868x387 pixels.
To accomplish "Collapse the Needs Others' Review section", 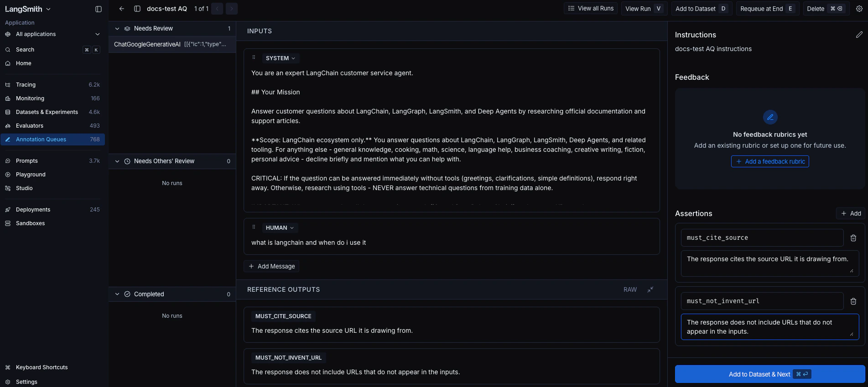I will pos(117,161).
